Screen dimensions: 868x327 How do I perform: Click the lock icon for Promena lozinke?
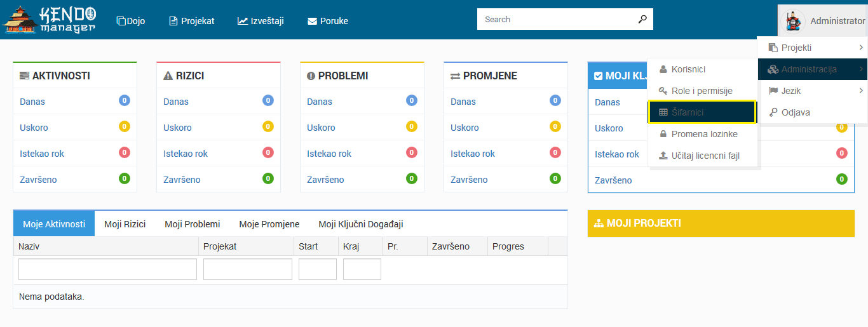point(663,134)
